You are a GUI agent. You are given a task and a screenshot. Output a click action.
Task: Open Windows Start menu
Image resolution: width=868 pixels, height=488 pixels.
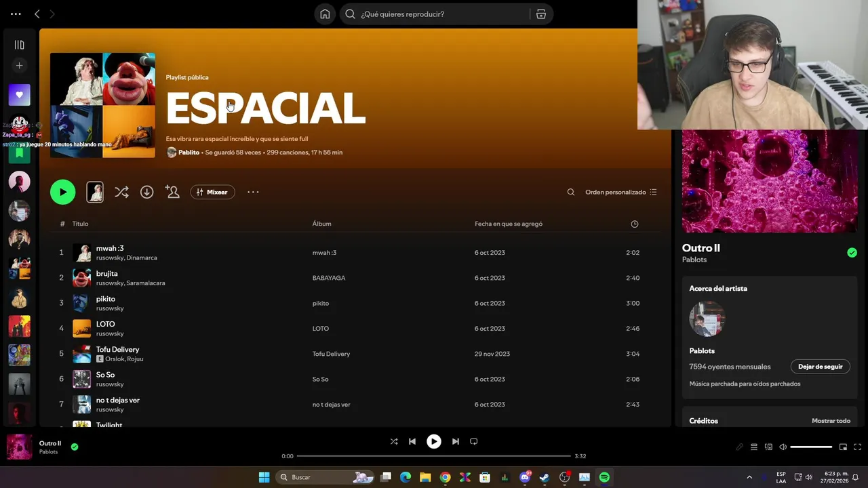[264, 477]
